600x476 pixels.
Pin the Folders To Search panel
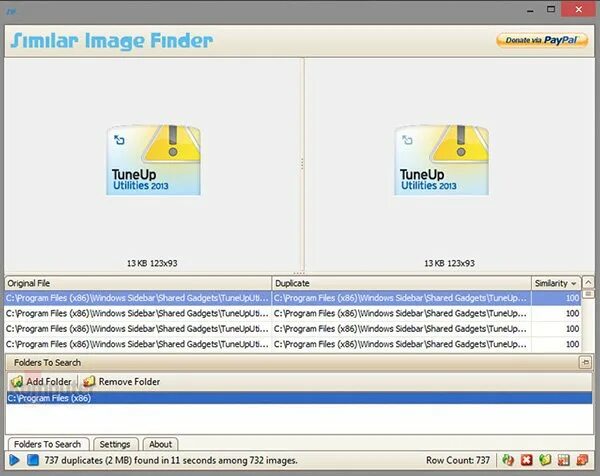(585, 362)
